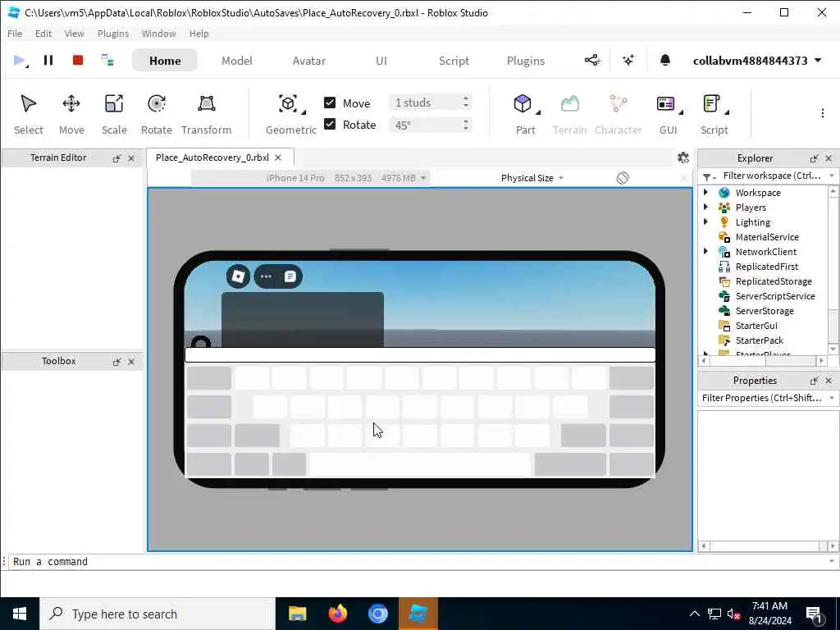Click the emulator keyboard space bar
Screen dimensions: 840x630
tap(420, 464)
